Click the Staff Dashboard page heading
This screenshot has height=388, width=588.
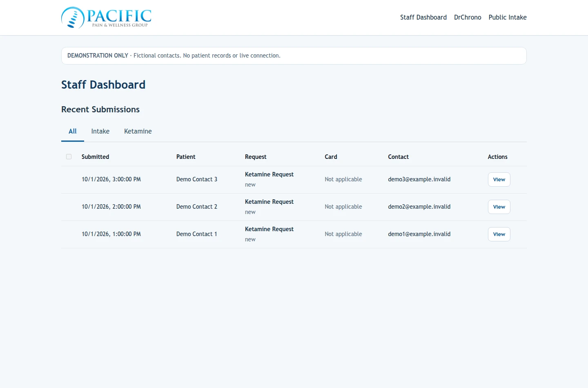tap(103, 85)
